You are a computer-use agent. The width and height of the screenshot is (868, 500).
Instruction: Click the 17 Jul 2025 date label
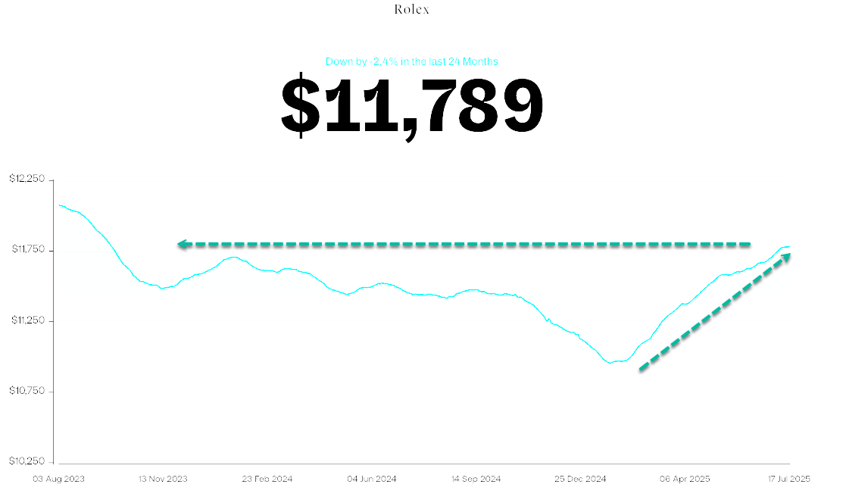(789, 479)
